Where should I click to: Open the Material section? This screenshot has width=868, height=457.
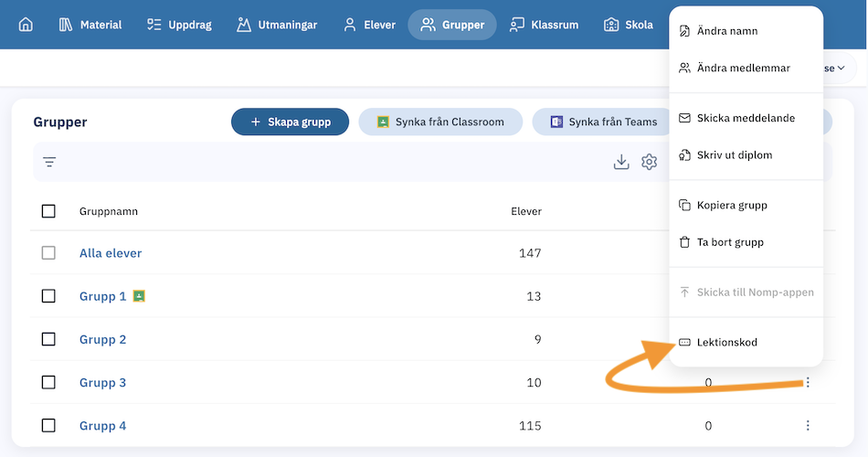click(90, 25)
